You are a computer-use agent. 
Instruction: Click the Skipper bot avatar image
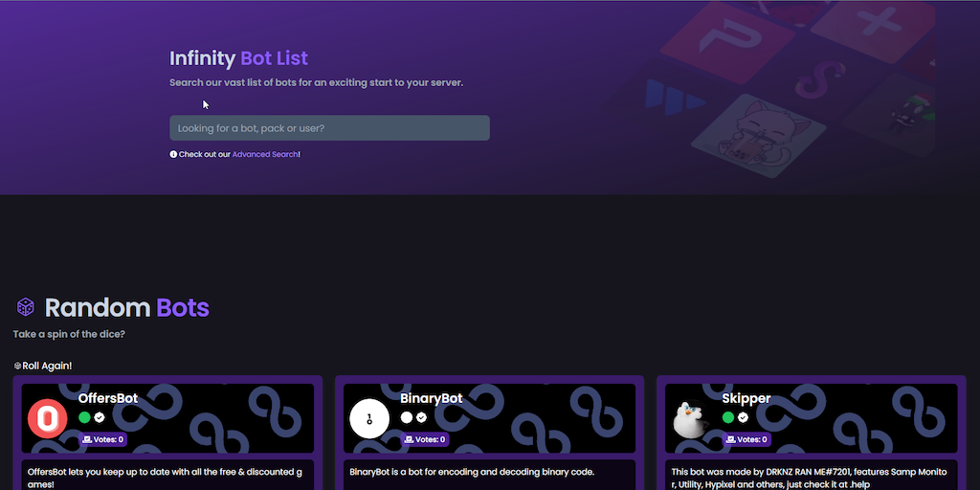tap(691, 418)
